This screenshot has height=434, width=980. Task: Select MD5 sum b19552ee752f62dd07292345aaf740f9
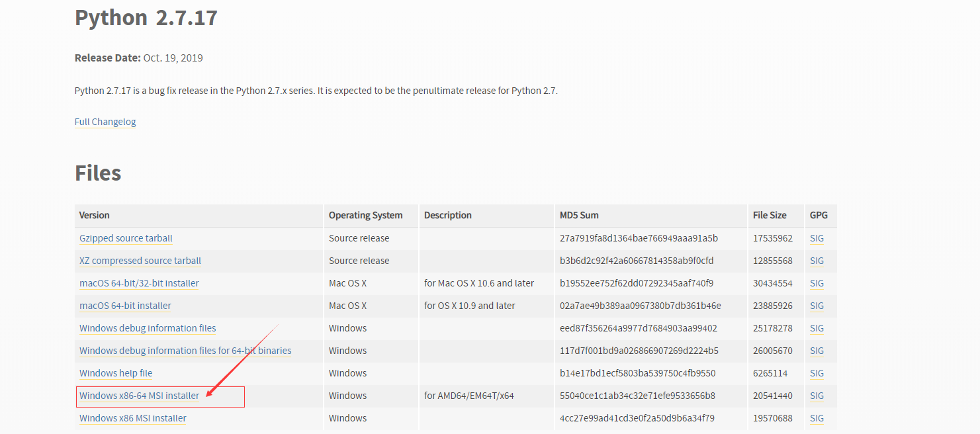pyautogui.click(x=637, y=283)
